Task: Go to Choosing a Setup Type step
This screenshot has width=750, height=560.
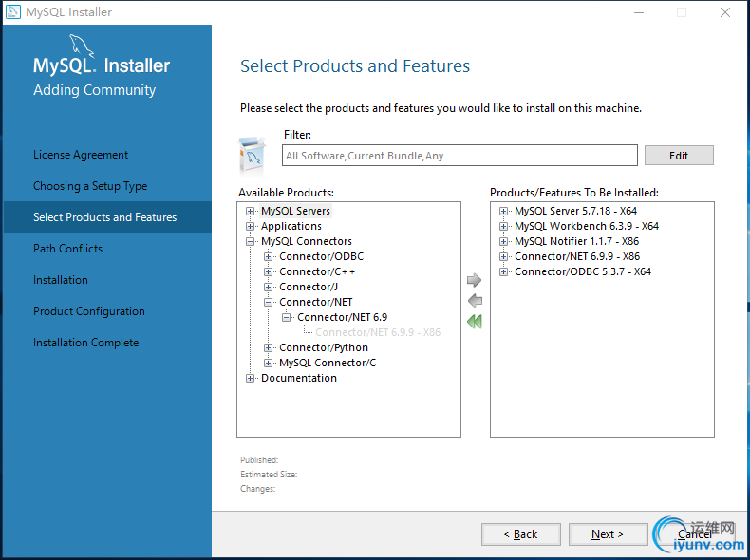Action: point(90,186)
